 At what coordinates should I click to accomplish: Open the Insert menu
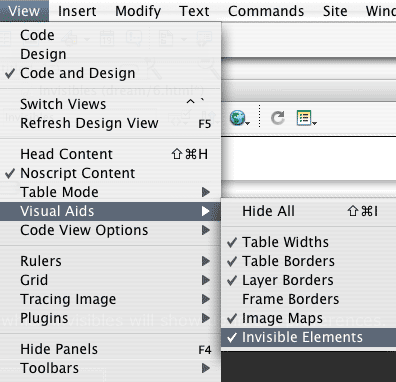coord(77,11)
